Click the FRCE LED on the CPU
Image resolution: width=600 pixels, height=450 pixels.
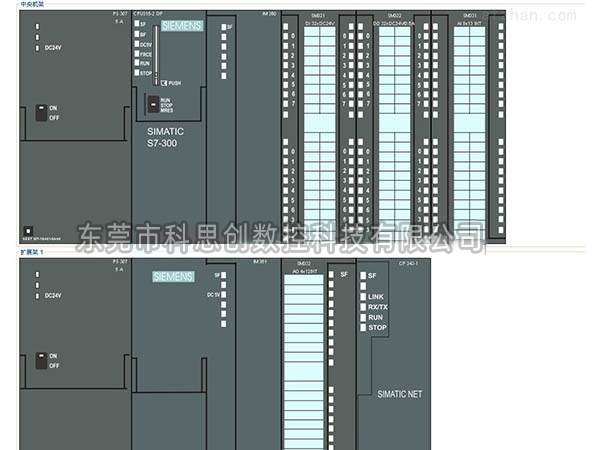137,54
